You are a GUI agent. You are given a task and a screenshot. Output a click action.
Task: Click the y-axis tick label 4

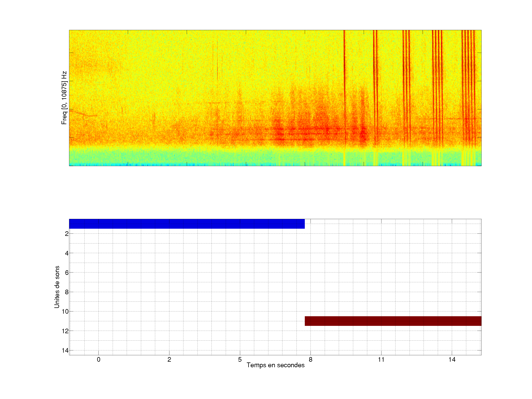click(x=67, y=253)
